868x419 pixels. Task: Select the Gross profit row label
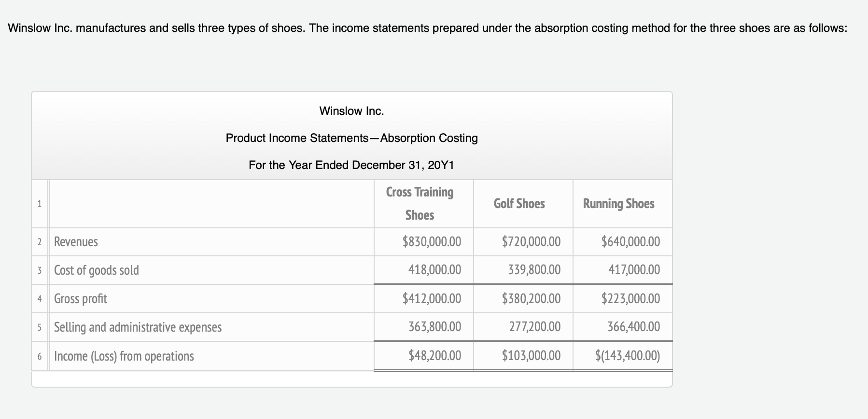point(81,298)
